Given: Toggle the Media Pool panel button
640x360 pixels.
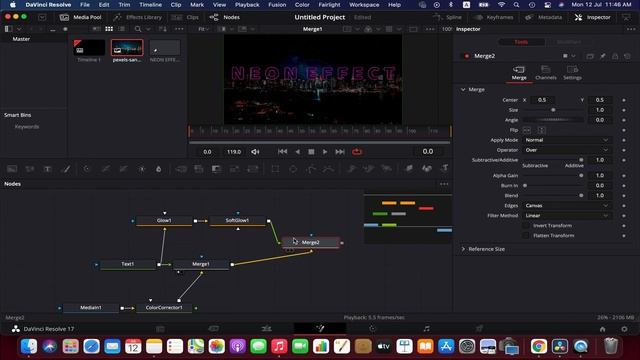Looking at the screenshot, I should 80,17.
